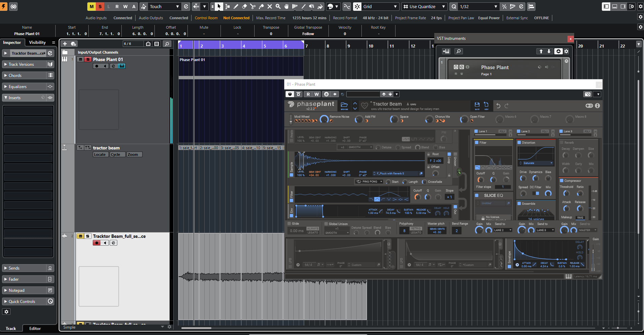644x335 pixels.
Task: Select the hand Comp tool
Action: (286, 6)
